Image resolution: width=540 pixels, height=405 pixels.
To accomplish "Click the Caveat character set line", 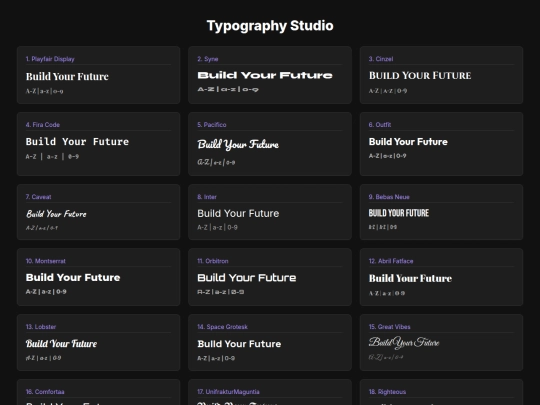I will (x=42, y=228).
